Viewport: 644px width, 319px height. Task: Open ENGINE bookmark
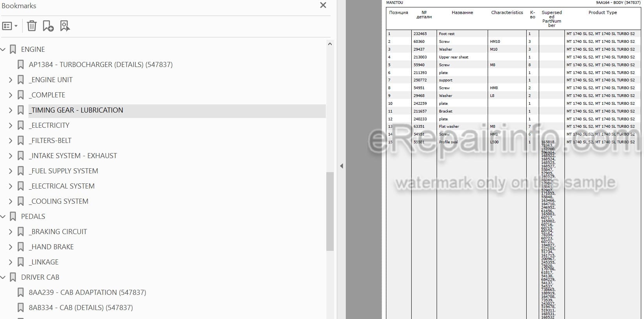(x=33, y=49)
